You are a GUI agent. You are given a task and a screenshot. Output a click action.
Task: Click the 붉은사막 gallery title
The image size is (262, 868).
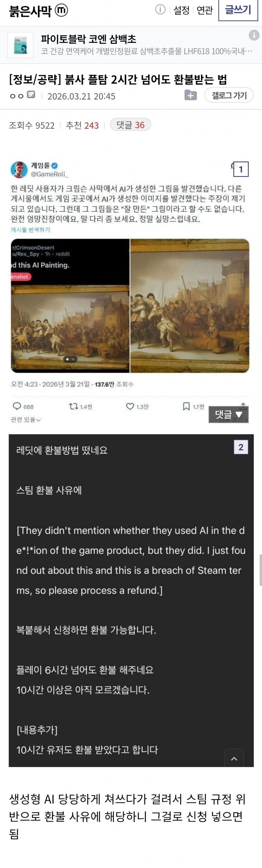coord(30,11)
